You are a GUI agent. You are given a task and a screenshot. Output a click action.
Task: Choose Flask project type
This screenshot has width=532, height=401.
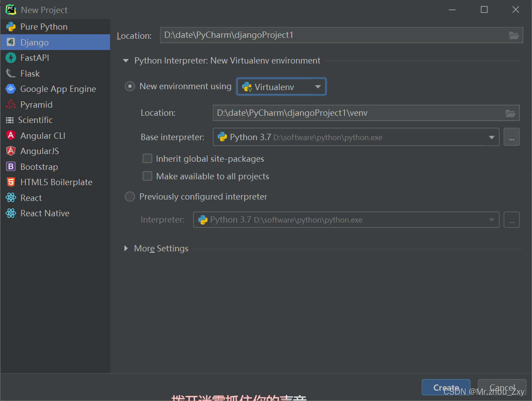coord(55,73)
